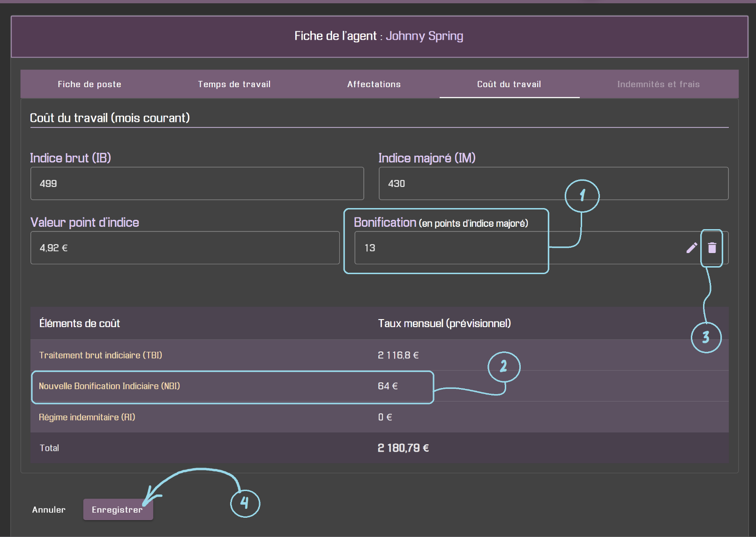
Task: Click the Éléments de coût column header
Action: click(80, 323)
